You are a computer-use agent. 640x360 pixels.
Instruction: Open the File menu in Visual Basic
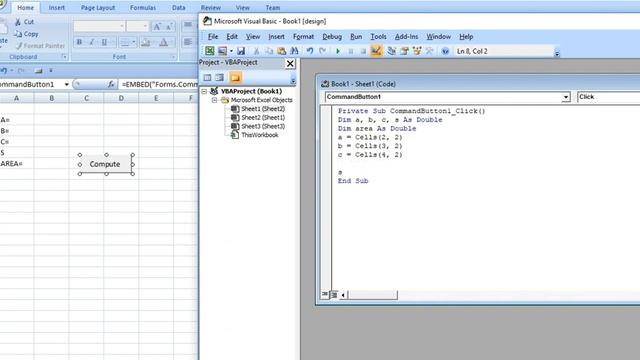pyautogui.click(x=213, y=37)
